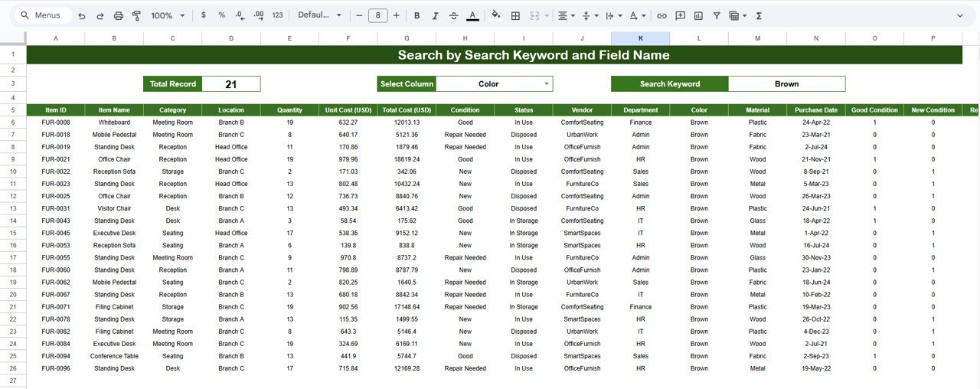980x389 pixels.
Task: Select the Paint format tool
Action: click(136, 15)
